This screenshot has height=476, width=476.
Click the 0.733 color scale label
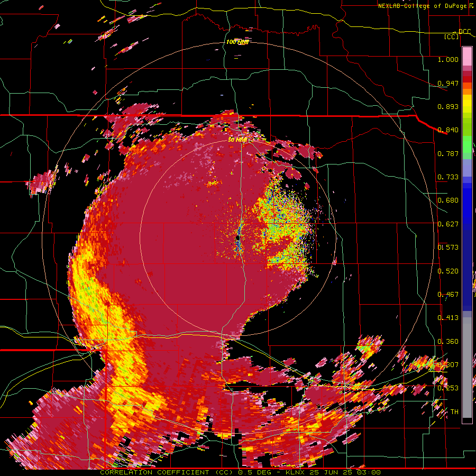click(x=448, y=177)
